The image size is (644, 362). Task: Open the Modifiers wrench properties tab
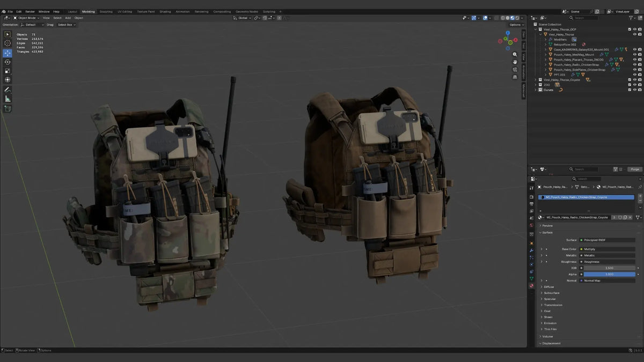[531, 250]
